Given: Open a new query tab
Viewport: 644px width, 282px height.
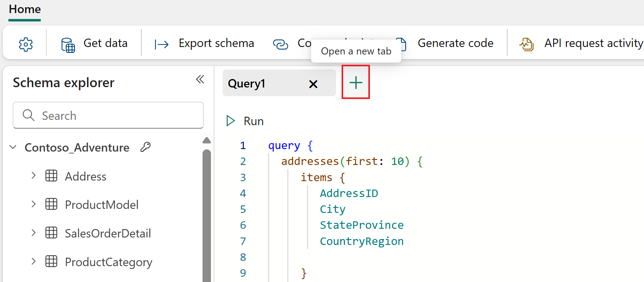Looking at the screenshot, I should tap(356, 82).
